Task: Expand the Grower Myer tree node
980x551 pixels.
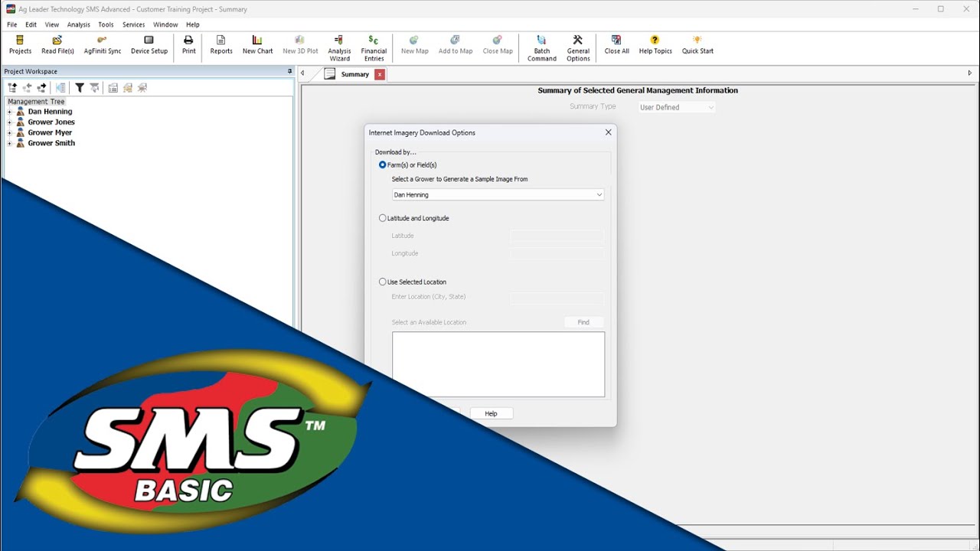Action: coord(10,133)
